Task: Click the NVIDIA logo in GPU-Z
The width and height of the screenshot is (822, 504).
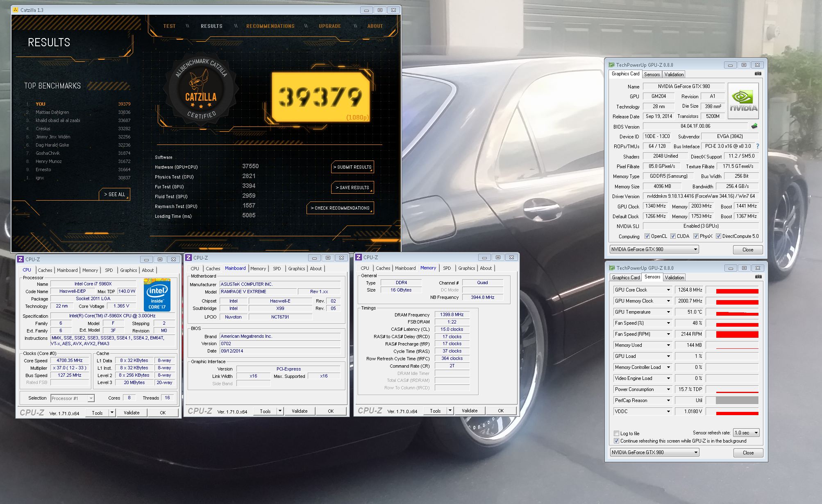Action: 743,101
